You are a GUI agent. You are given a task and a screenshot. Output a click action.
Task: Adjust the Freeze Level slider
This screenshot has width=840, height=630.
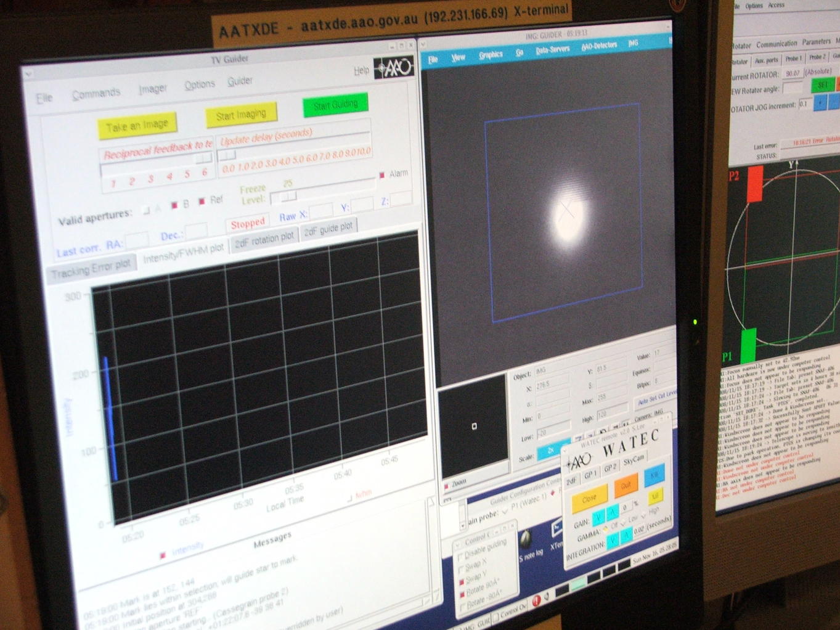[x=285, y=197]
